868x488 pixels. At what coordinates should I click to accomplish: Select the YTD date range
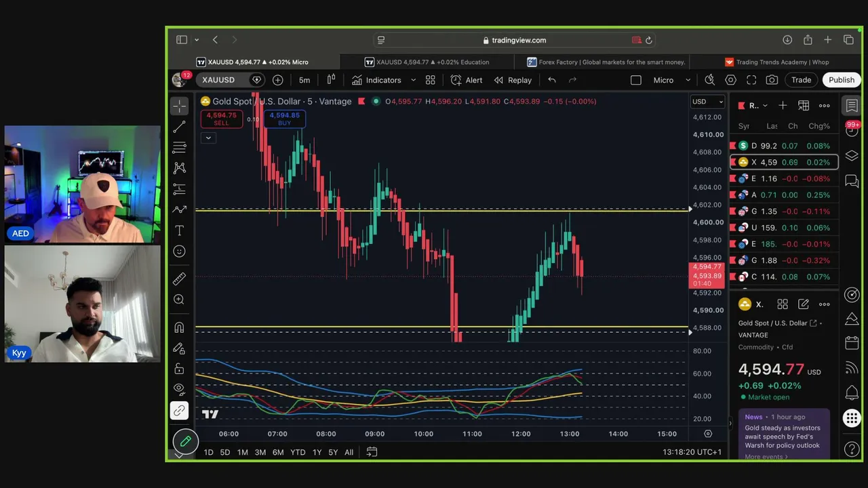(298, 452)
